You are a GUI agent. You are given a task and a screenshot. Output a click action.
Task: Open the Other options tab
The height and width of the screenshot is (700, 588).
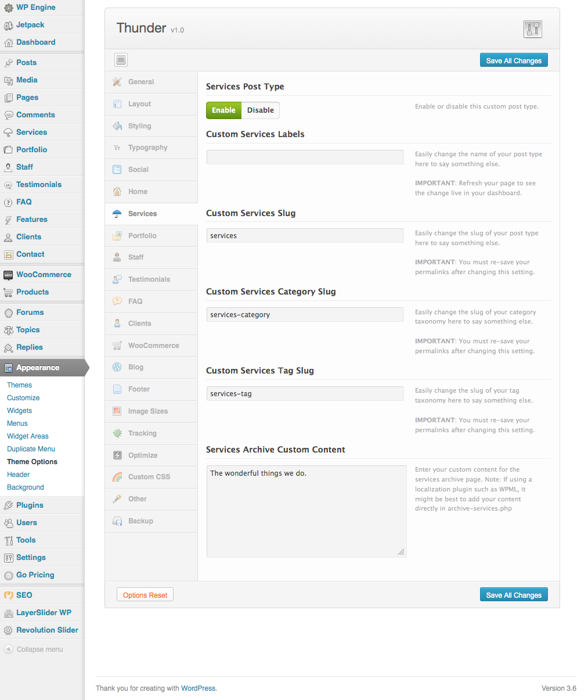click(151, 499)
